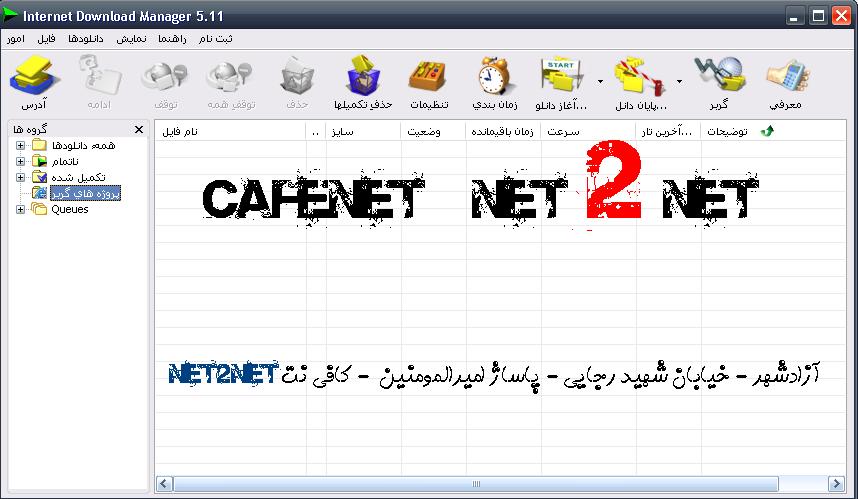The width and height of the screenshot is (858, 499).
Task: Click the horizontal scrollbar right arrow
Action: (x=836, y=484)
